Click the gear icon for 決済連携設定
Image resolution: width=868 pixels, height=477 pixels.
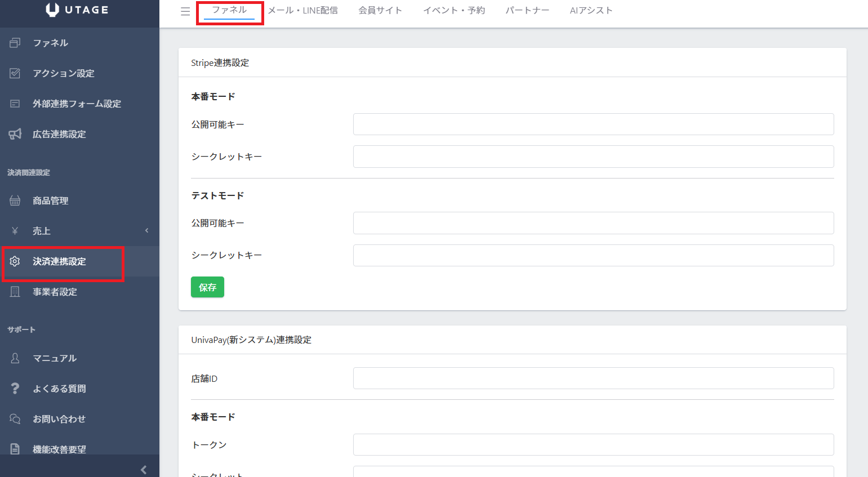pyautogui.click(x=15, y=261)
